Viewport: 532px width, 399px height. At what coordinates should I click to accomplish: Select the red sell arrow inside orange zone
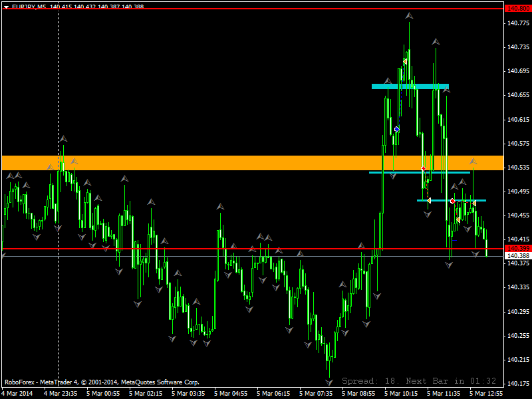coord(423,169)
